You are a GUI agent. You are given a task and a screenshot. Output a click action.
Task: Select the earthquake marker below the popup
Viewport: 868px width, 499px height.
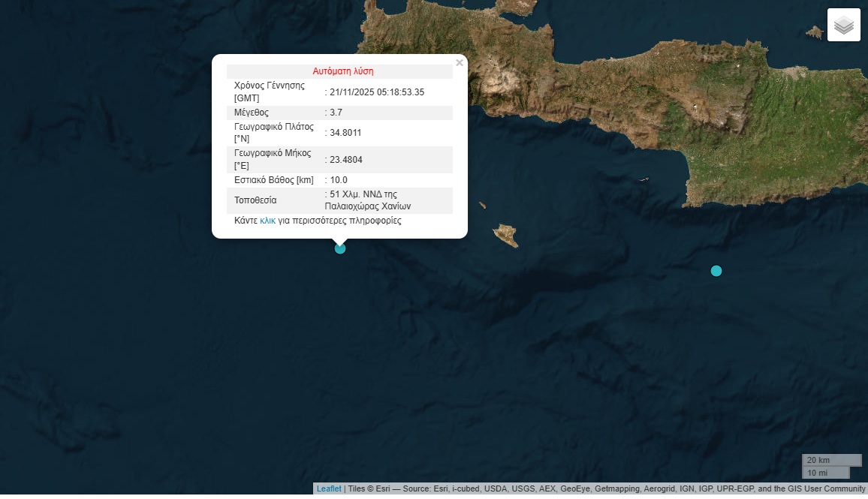pyautogui.click(x=340, y=248)
